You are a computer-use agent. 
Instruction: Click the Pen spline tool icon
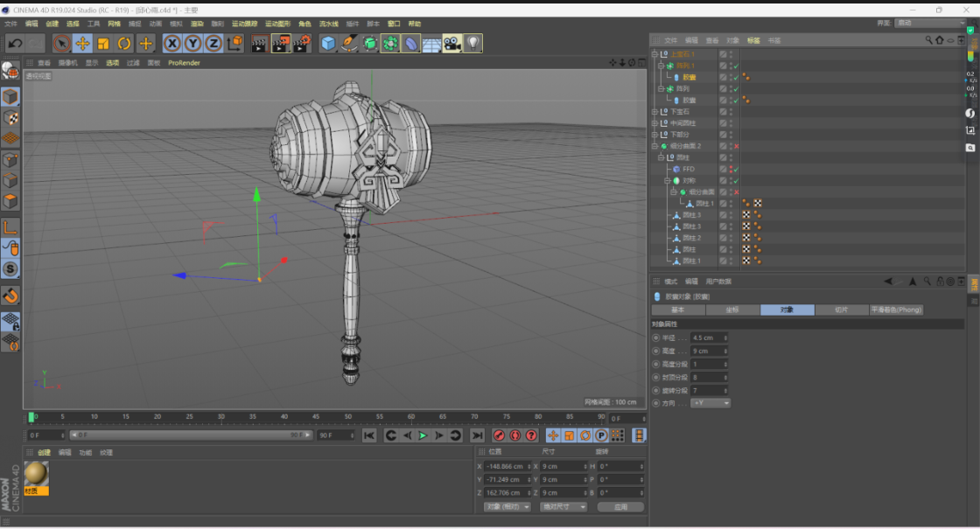[x=349, y=43]
